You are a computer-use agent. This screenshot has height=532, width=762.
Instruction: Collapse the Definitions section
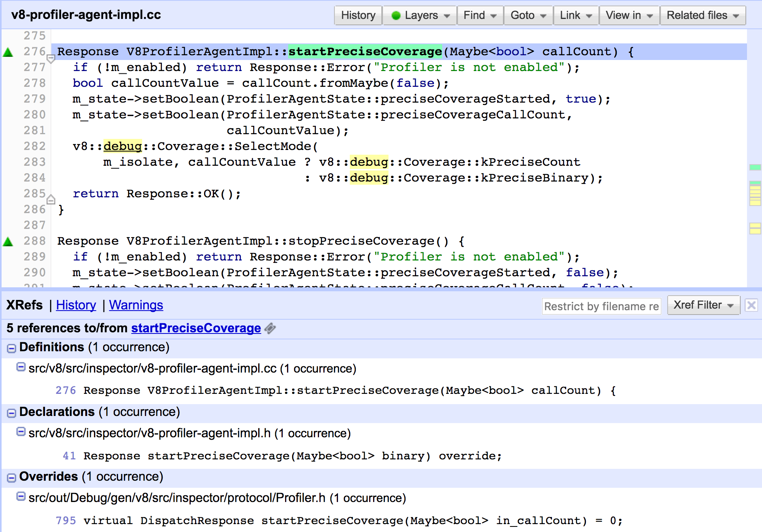tap(11, 348)
